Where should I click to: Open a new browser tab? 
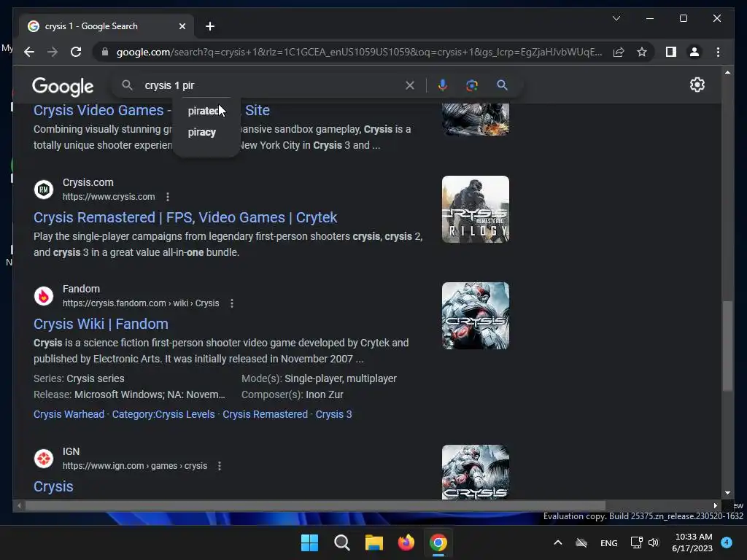pos(210,26)
